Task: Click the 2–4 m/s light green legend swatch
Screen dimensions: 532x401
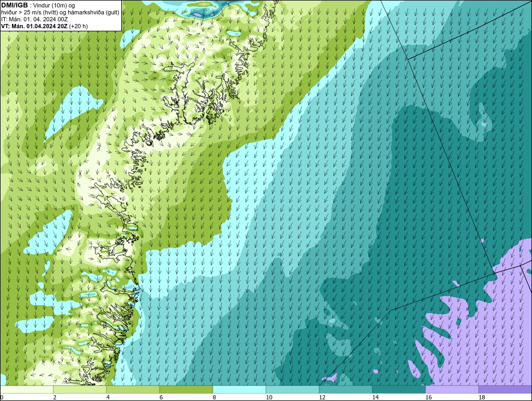Action: click(80, 389)
